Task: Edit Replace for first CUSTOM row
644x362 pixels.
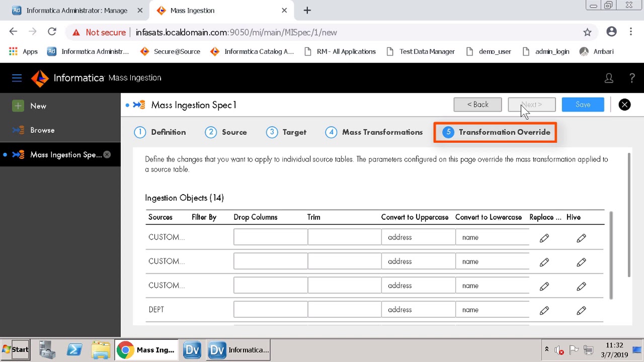Action: click(544, 238)
